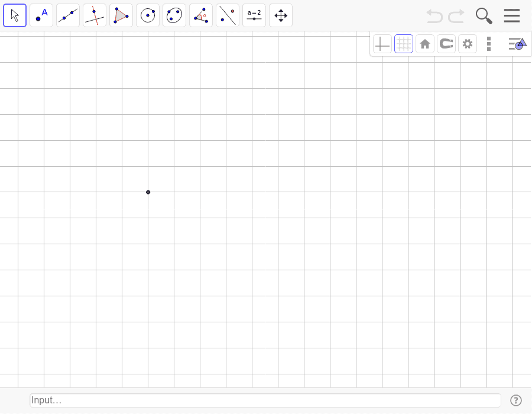
Task: Open the input help question mark
Action: coord(515,400)
